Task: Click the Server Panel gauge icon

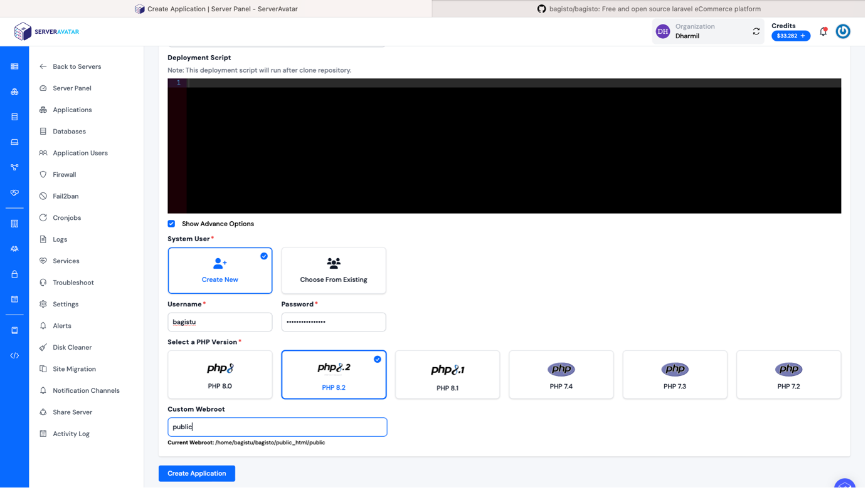Action: click(x=43, y=88)
